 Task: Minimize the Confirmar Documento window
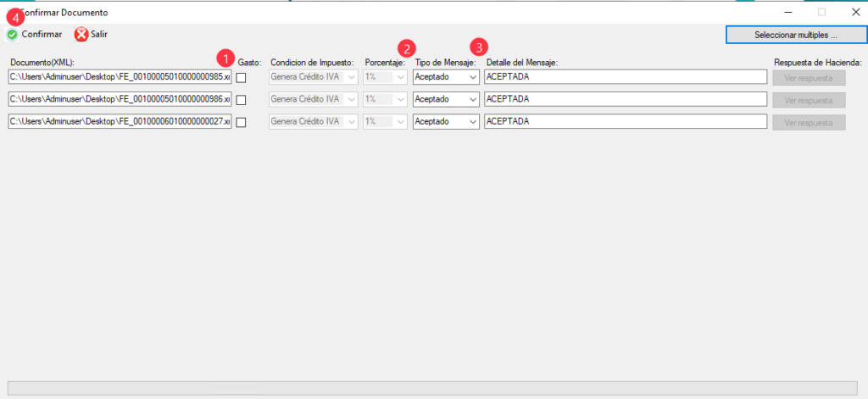coord(787,13)
